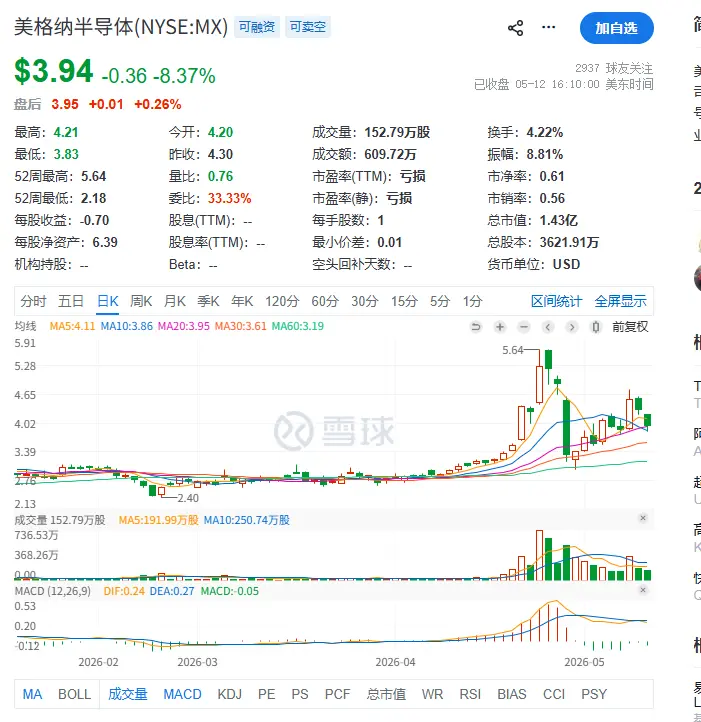Click the share icon near the title
Viewport: 701px width, 722px height.
(515, 28)
